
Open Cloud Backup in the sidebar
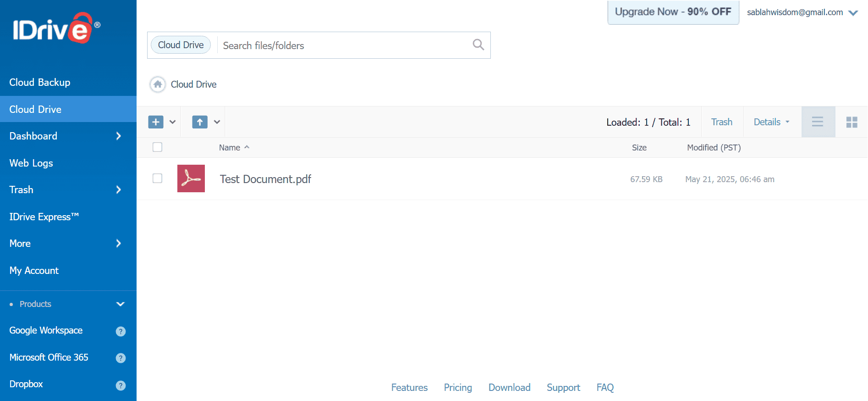point(40,83)
